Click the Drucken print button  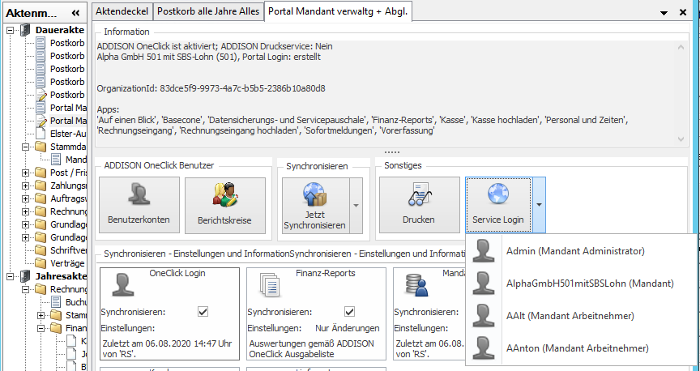click(419, 205)
